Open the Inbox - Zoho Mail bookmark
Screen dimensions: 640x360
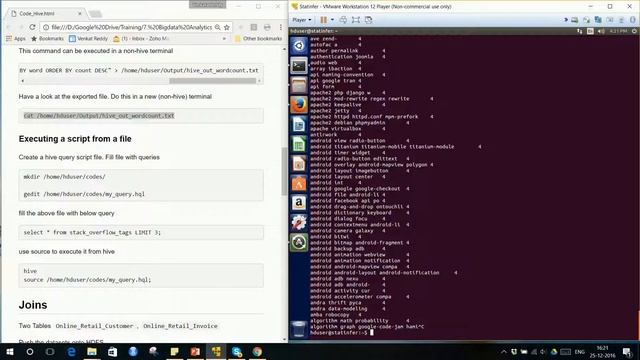[141, 38]
